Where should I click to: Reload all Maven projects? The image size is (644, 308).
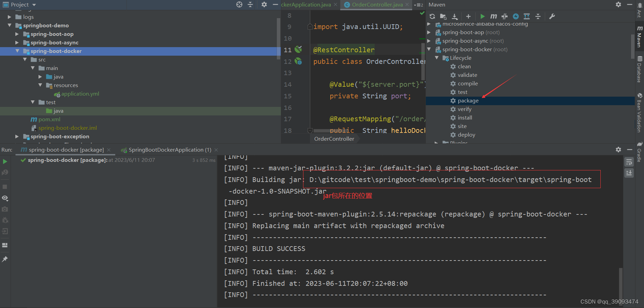tap(432, 16)
